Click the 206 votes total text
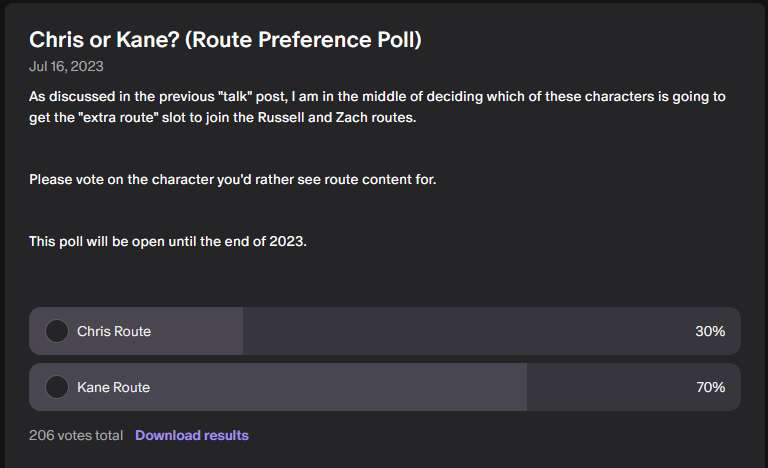768x468 pixels. pyautogui.click(x=77, y=435)
